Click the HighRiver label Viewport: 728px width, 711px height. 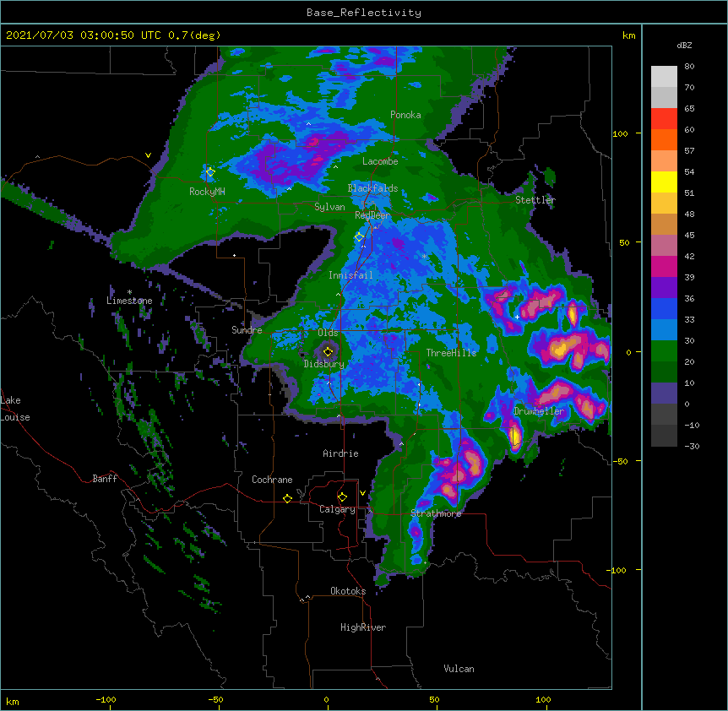point(363,627)
